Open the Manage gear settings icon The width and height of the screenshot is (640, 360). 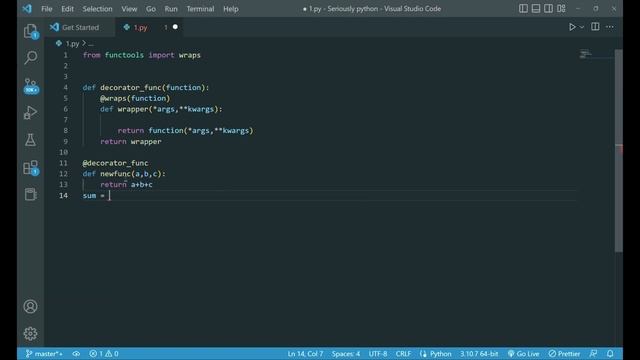click(x=31, y=334)
